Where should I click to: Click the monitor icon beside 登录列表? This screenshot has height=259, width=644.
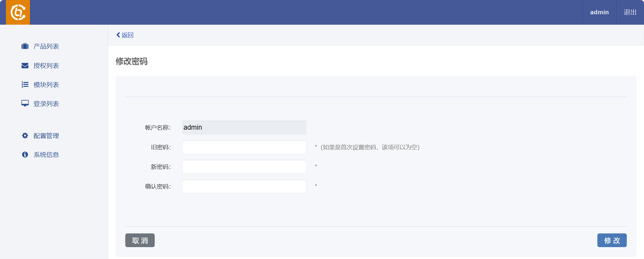(x=25, y=103)
